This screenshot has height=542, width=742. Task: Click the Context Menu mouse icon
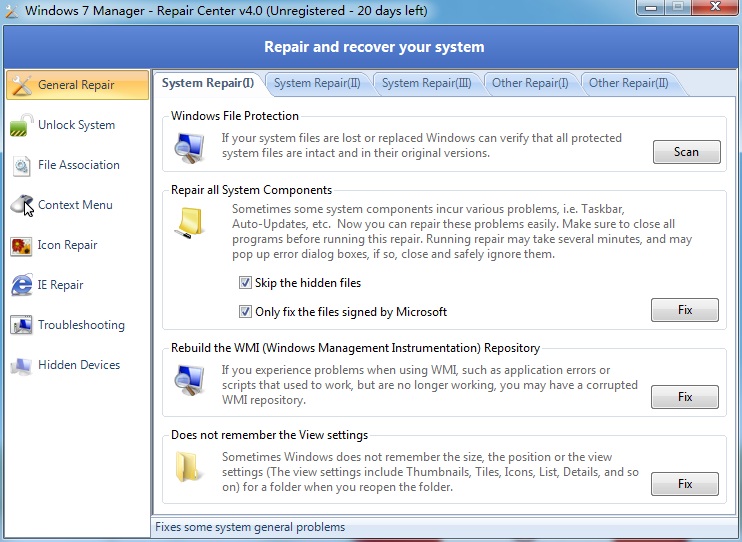tap(21, 205)
